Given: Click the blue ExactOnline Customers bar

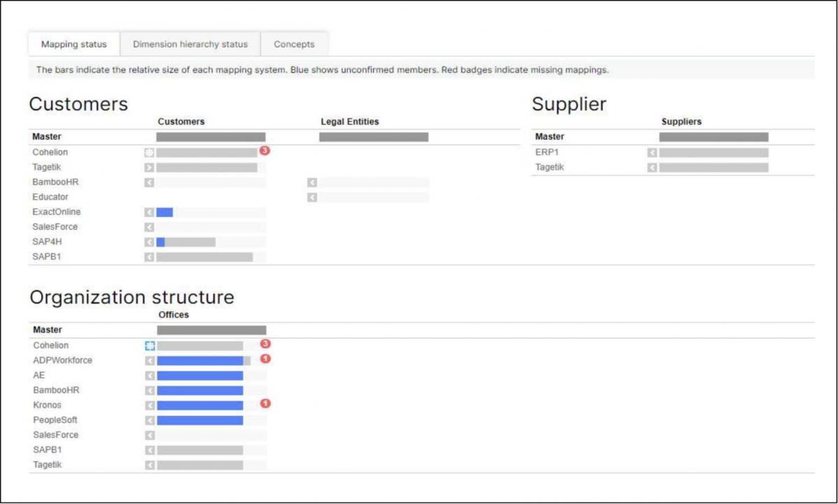Looking at the screenshot, I should coord(165,212).
